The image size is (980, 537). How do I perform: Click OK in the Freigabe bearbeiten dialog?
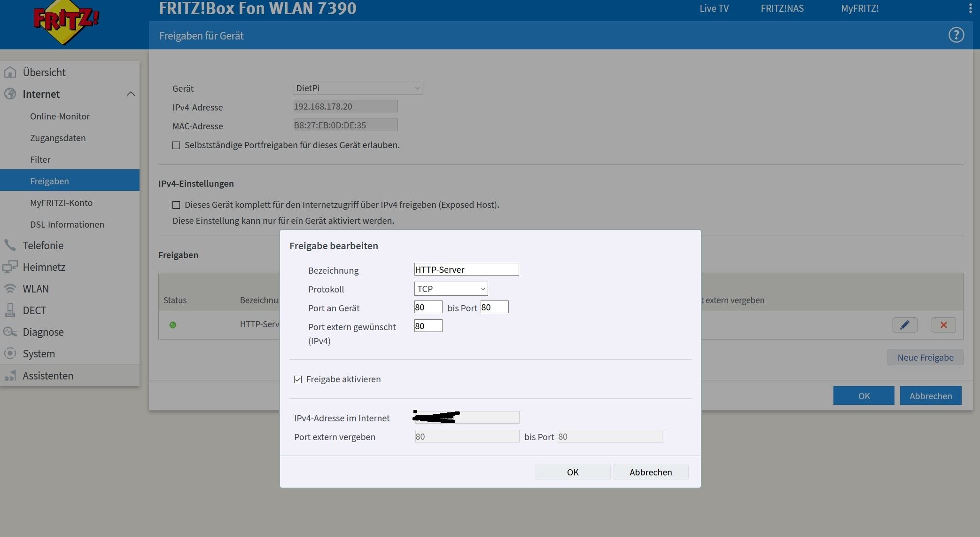coord(572,472)
